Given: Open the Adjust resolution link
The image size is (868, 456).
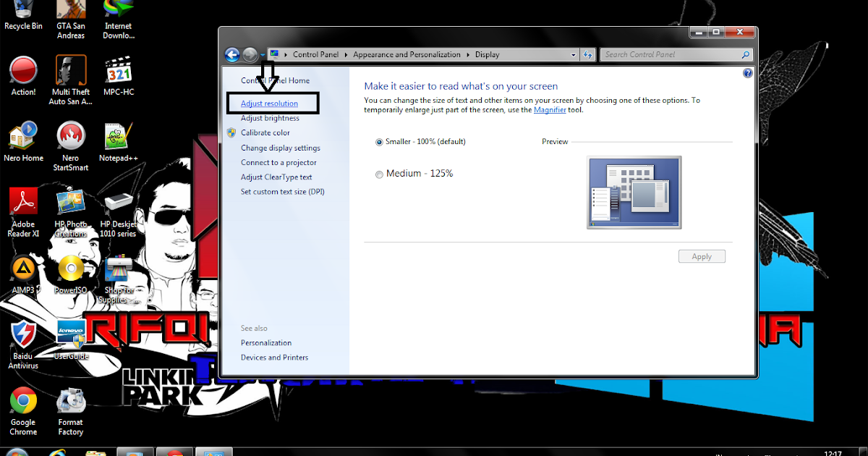Looking at the screenshot, I should coord(269,104).
